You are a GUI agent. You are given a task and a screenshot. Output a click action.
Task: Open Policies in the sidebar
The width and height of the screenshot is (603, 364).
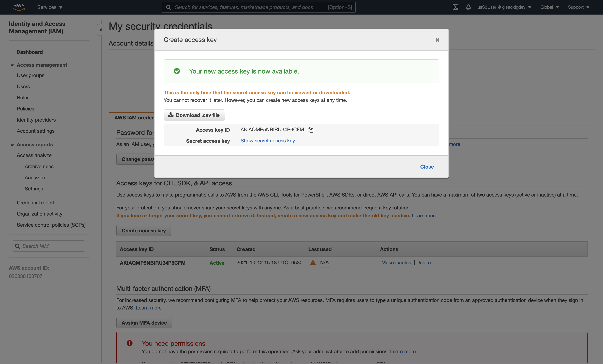(25, 109)
